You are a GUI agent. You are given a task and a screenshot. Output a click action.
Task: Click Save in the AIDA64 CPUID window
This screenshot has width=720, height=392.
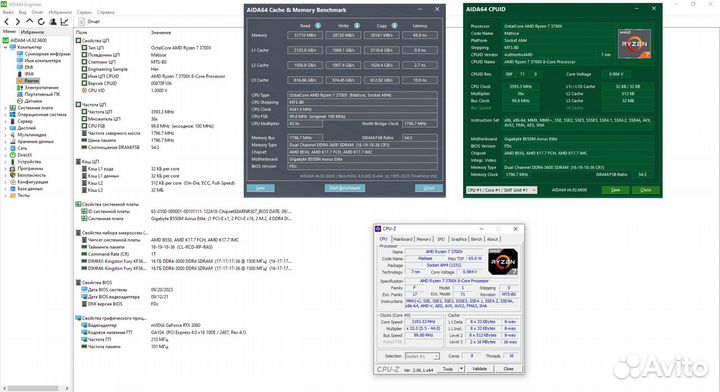(615, 190)
